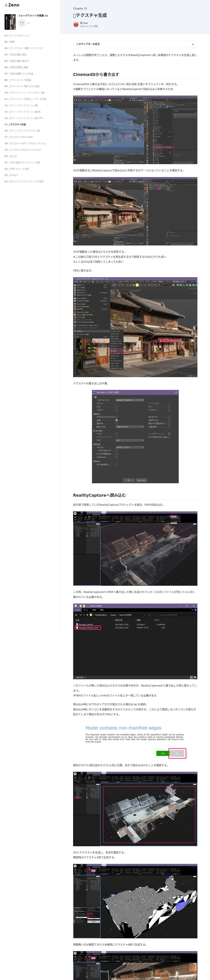Check the LOD 名を加える option
The image size is (210, 980).
(x=117, y=464)
